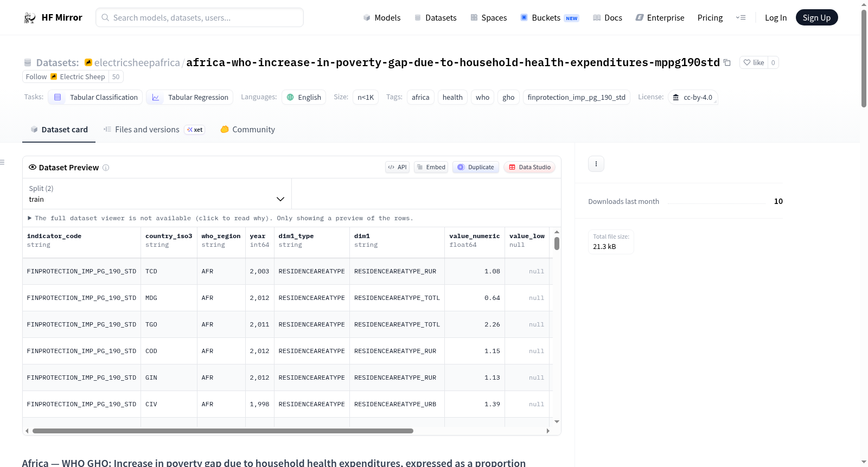Screen dimensions: 868x467
Task: Click the 1,998 year cell
Action: coord(260,404)
